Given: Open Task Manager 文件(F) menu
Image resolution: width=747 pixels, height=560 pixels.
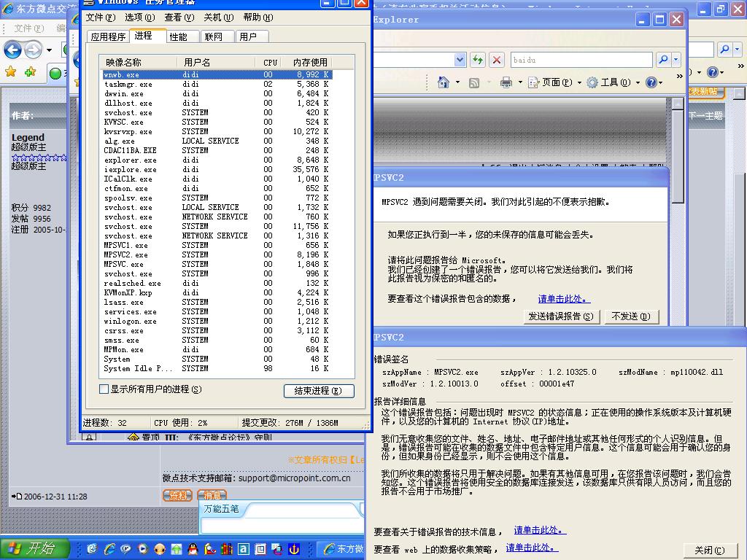Looking at the screenshot, I should coord(101,17).
